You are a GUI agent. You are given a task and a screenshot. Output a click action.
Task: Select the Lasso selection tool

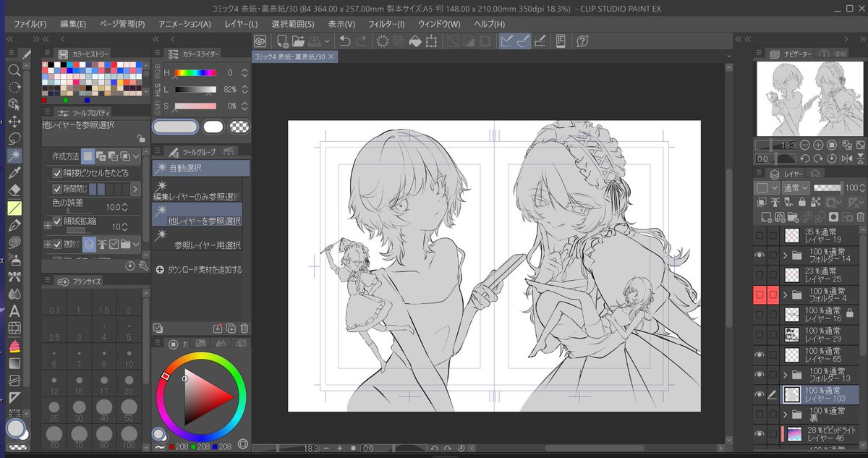pos(14,139)
